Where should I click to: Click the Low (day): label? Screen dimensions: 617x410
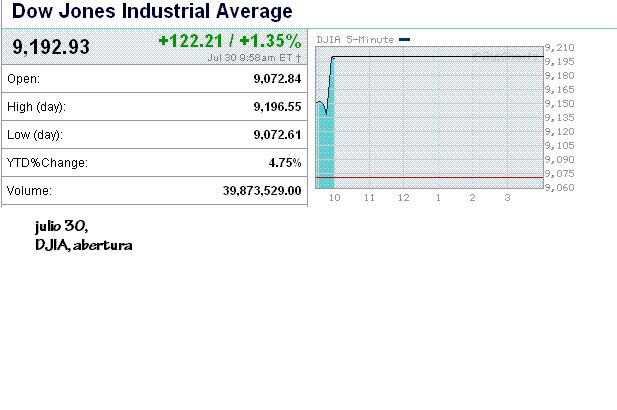tap(35, 135)
